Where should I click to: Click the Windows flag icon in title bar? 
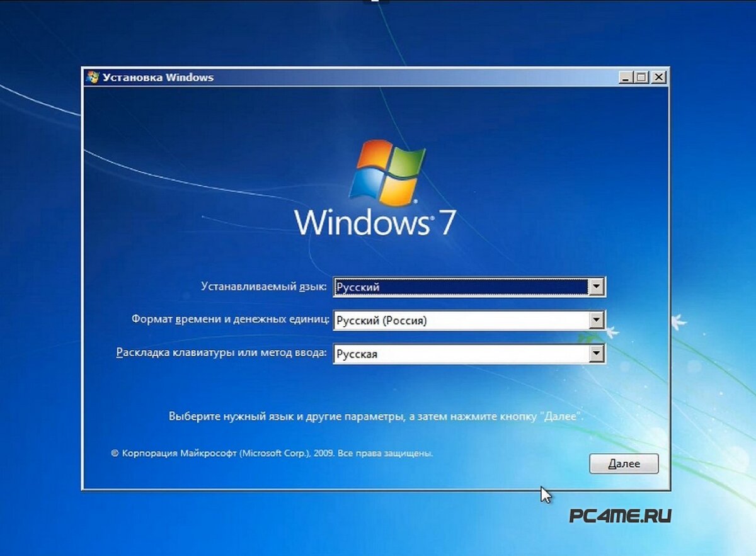pos(93,77)
